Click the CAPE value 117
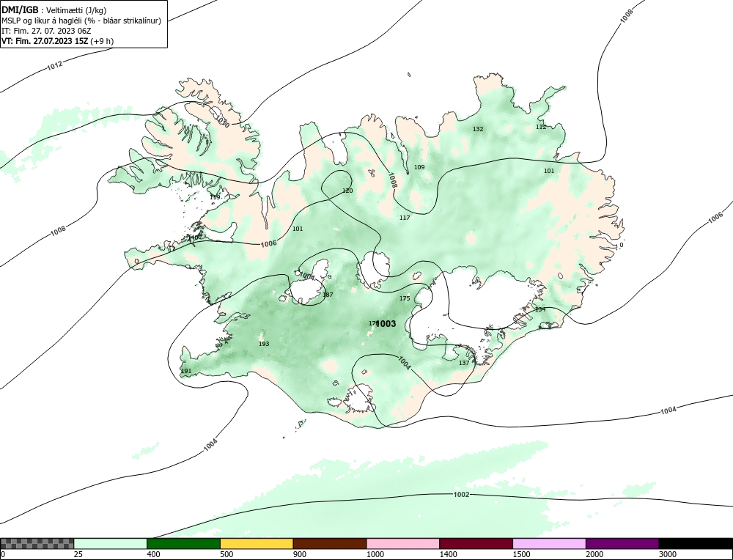The height and width of the screenshot is (560, 733). (405, 218)
